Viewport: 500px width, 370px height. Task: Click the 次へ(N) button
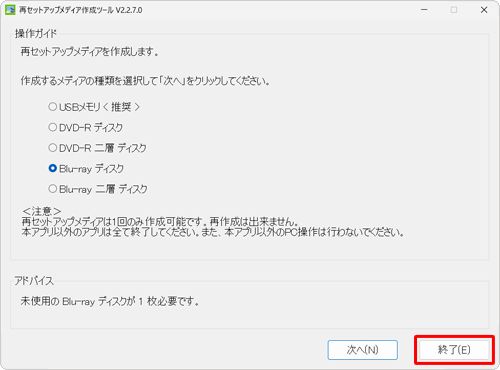362,350
